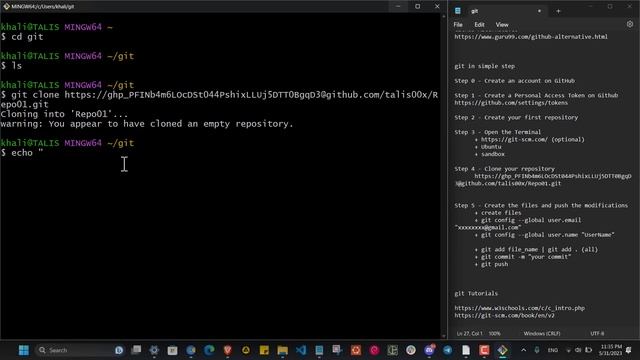Click the 'git push' line in Notepad
Viewport: 640px width, 360px height.
491,264
